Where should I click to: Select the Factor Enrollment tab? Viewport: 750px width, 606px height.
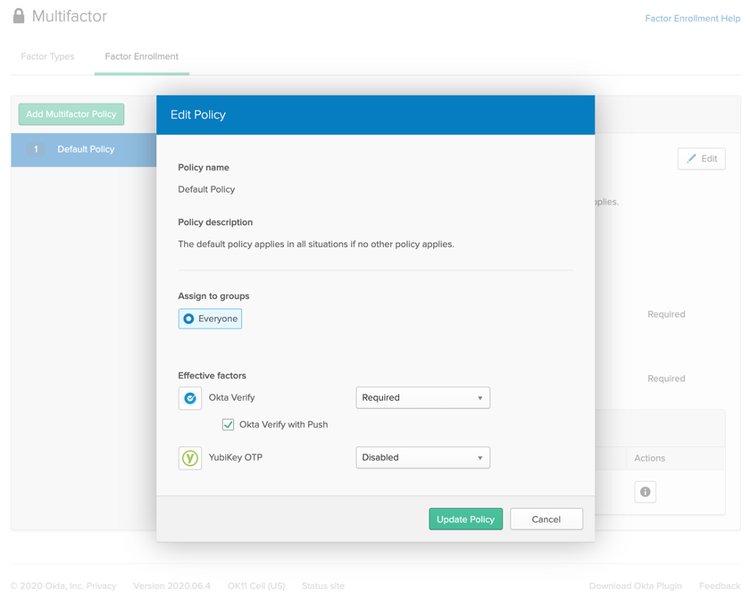[x=142, y=56]
